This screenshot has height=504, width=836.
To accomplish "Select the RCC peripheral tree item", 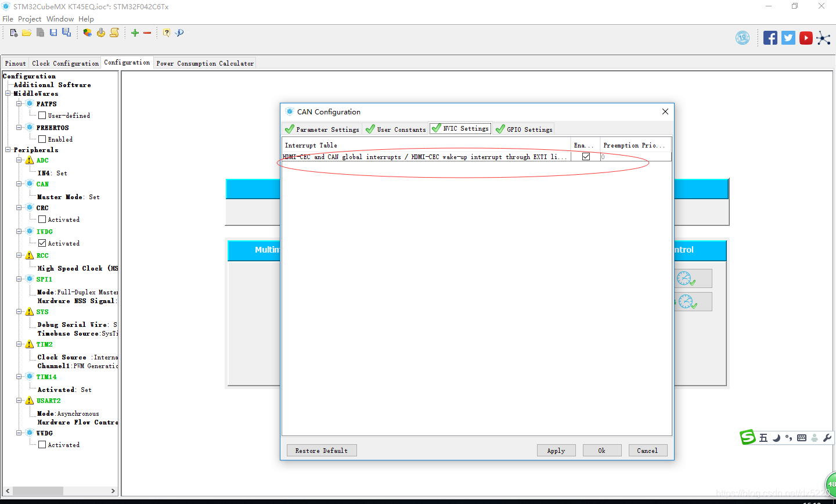I will tap(42, 255).
